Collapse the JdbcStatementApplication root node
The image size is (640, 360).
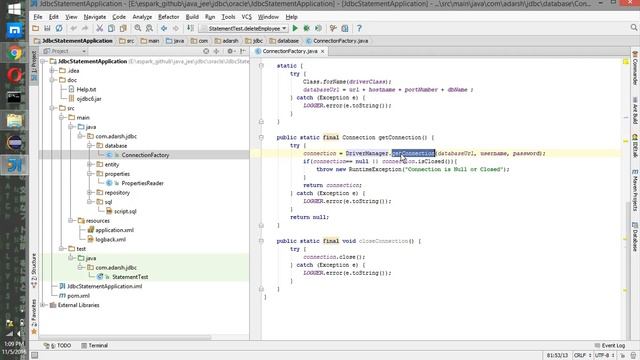click(43, 61)
